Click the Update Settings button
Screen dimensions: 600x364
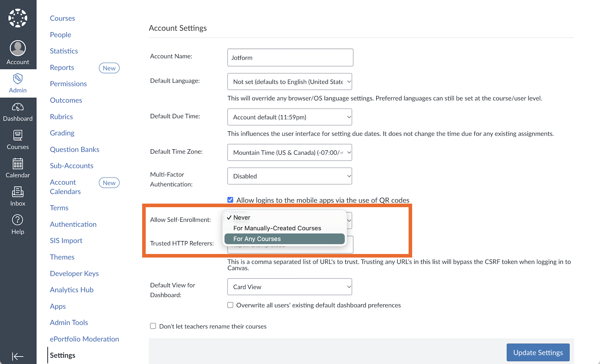(538, 353)
